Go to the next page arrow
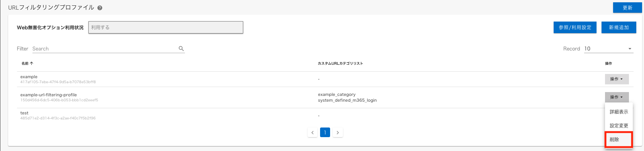Screen dimensions: 644x151 pos(338,133)
